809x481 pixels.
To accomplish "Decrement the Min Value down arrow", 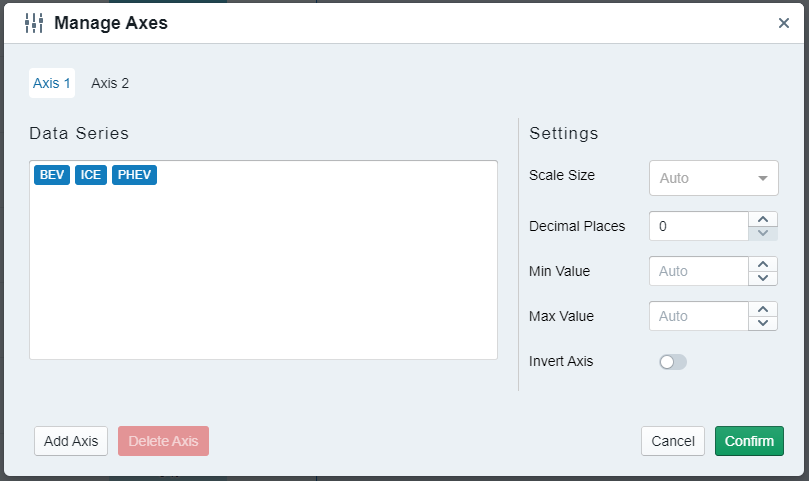I will click(763, 278).
